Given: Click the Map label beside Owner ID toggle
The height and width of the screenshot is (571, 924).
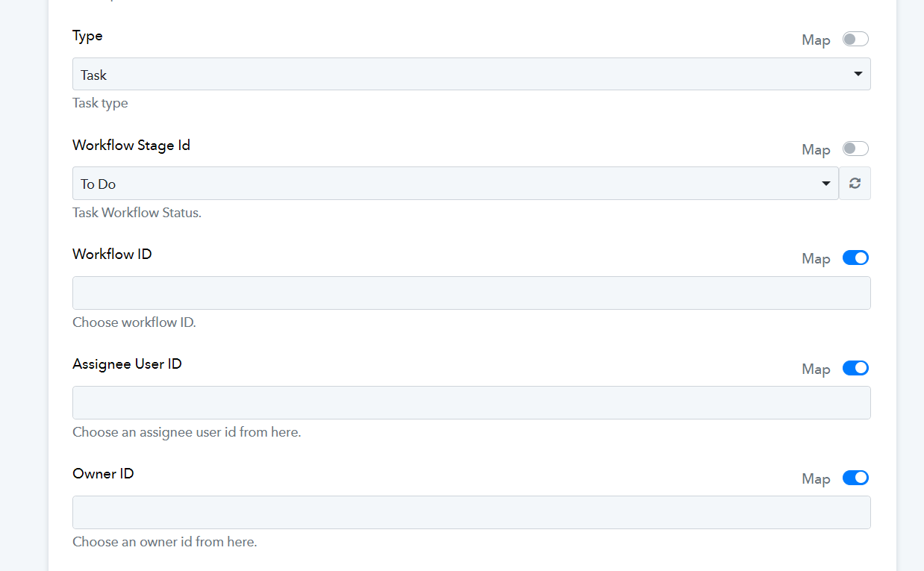Looking at the screenshot, I should (816, 479).
